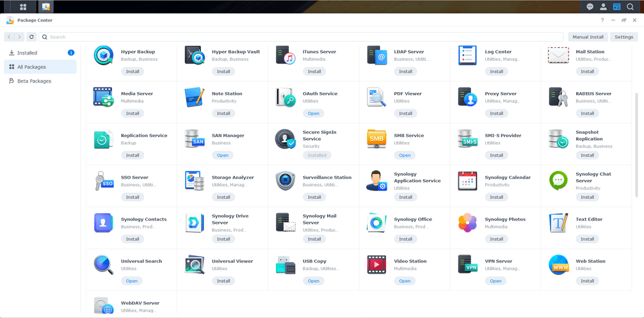The width and height of the screenshot is (644, 318).
Task: Click the refresh button in toolbar
Action: click(x=31, y=37)
